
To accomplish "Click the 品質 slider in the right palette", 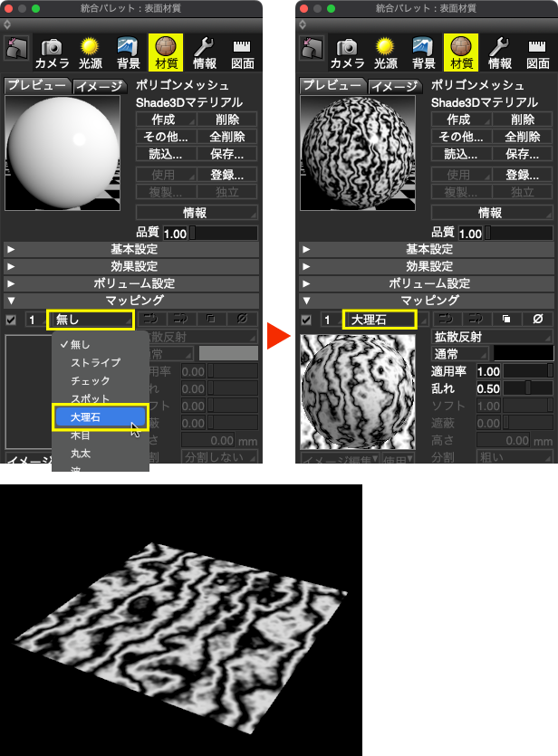I will (519, 234).
